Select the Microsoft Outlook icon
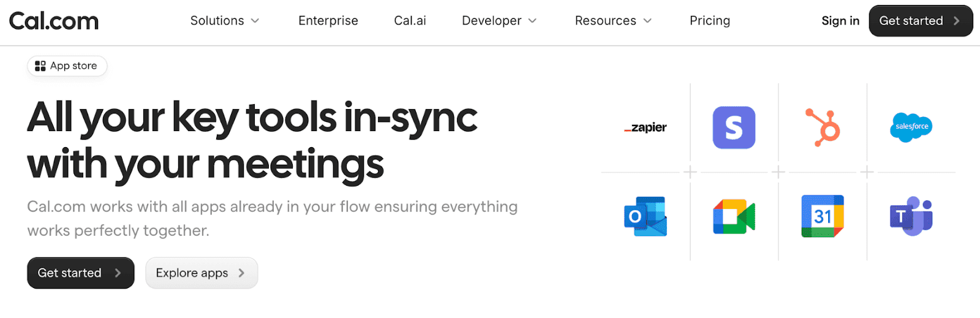Viewport: 980px width, 318px height. tap(646, 216)
